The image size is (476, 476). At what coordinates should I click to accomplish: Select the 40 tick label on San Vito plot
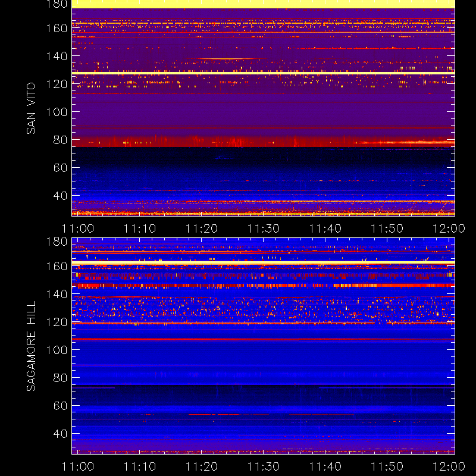click(61, 196)
